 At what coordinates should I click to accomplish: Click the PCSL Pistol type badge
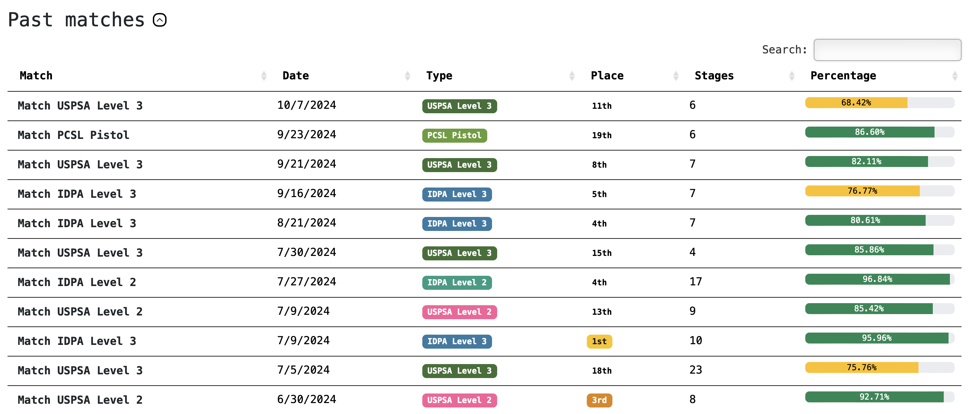pos(454,135)
